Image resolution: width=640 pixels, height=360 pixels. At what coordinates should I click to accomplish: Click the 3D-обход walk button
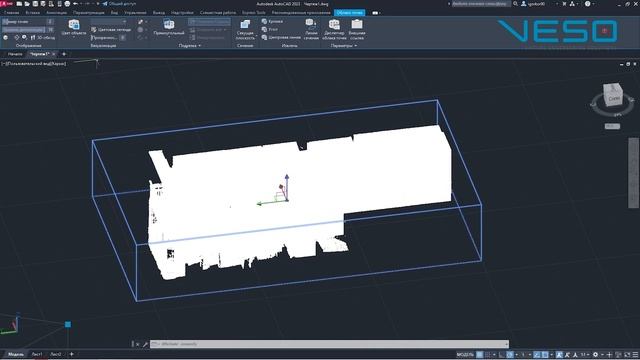tap(42, 38)
